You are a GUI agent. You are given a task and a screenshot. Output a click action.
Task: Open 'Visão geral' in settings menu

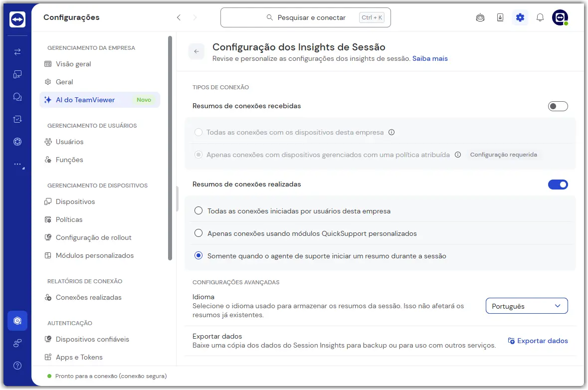(100, 64)
